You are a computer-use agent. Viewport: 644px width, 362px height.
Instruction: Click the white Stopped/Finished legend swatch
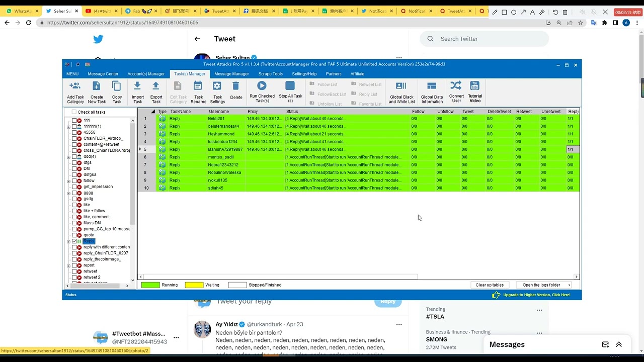[237, 285]
